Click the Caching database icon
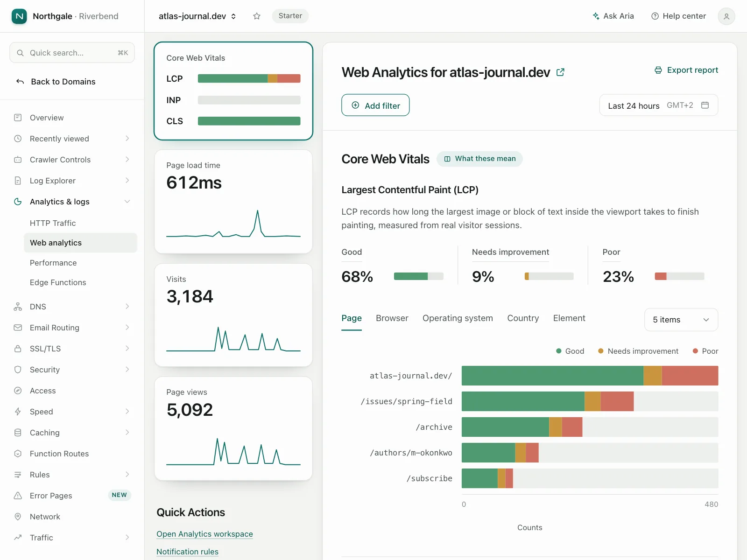 click(18, 433)
